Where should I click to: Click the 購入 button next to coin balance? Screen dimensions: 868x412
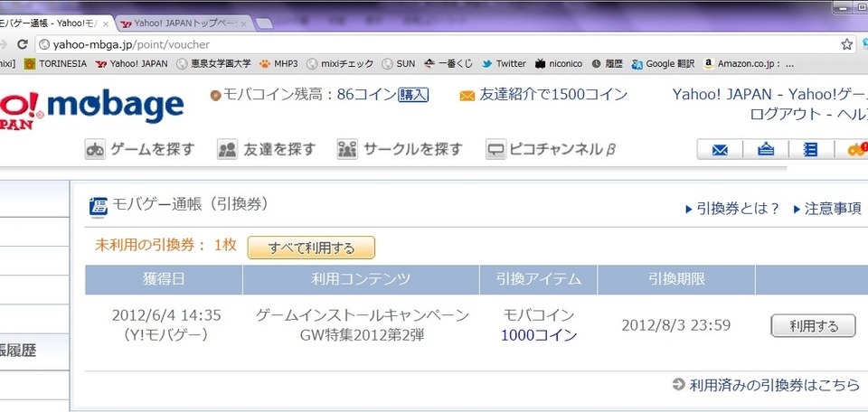[x=413, y=95]
